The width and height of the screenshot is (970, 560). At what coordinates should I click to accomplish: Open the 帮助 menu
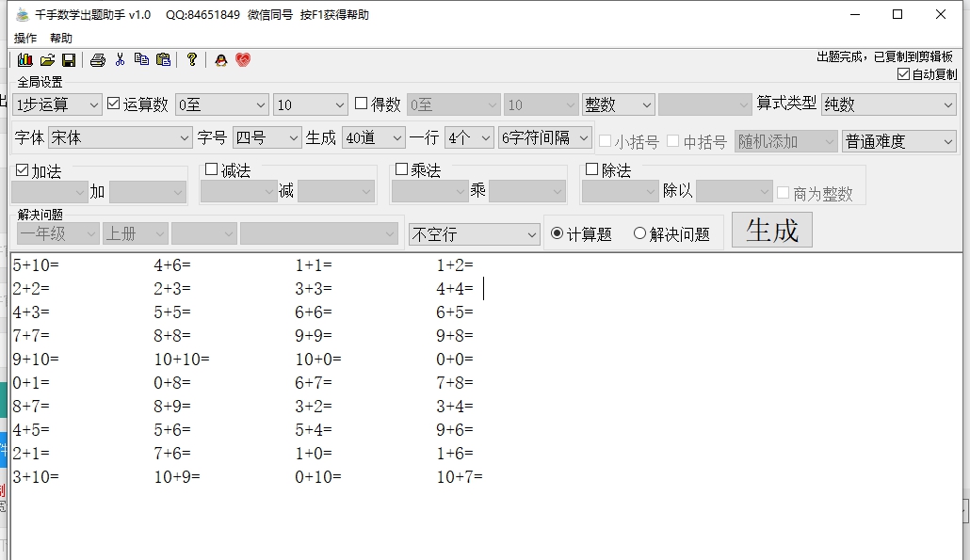tap(61, 38)
